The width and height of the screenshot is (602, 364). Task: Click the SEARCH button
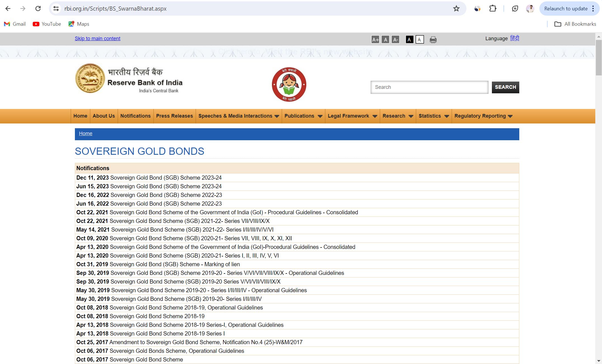[505, 87]
